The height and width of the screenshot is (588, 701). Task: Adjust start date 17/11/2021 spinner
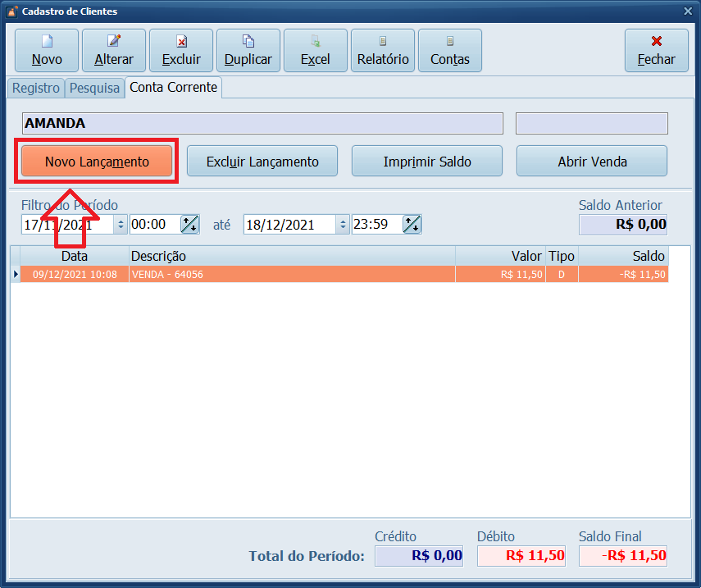point(121,225)
